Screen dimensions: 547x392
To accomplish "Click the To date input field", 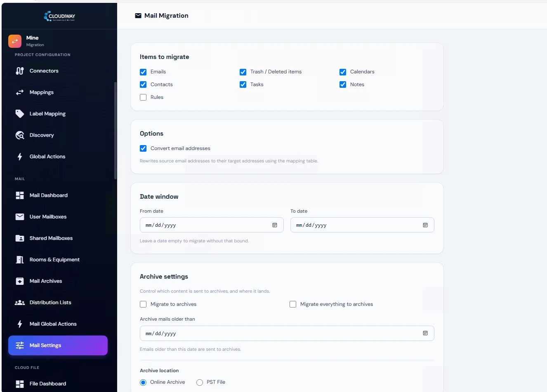I will tap(362, 225).
